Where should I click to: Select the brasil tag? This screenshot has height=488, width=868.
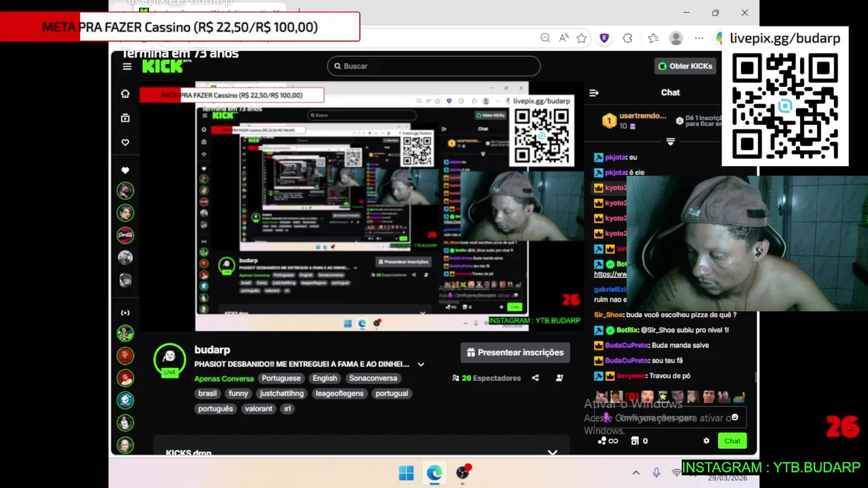(x=208, y=393)
